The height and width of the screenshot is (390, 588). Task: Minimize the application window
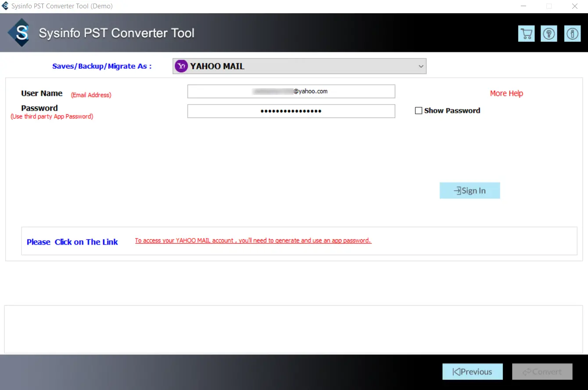523,6
